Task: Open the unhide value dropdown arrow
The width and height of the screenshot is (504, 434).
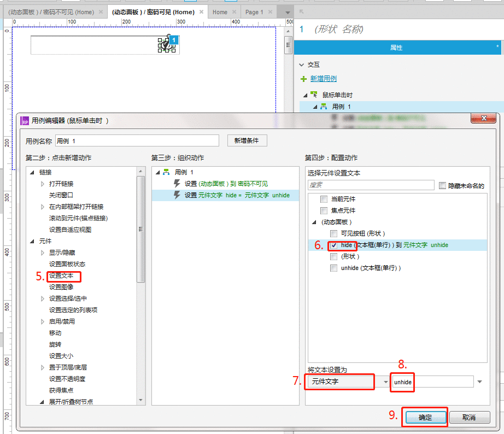Action: tap(479, 382)
